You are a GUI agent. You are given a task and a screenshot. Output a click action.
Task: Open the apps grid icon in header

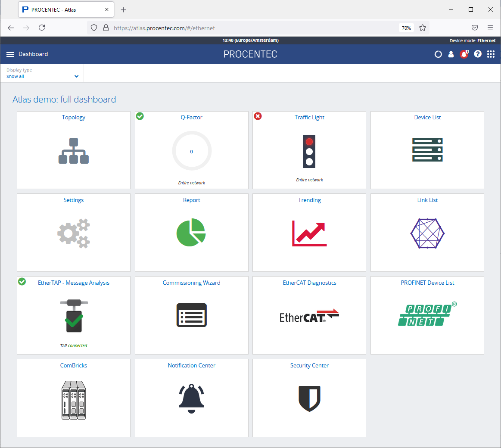pyautogui.click(x=491, y=54)
